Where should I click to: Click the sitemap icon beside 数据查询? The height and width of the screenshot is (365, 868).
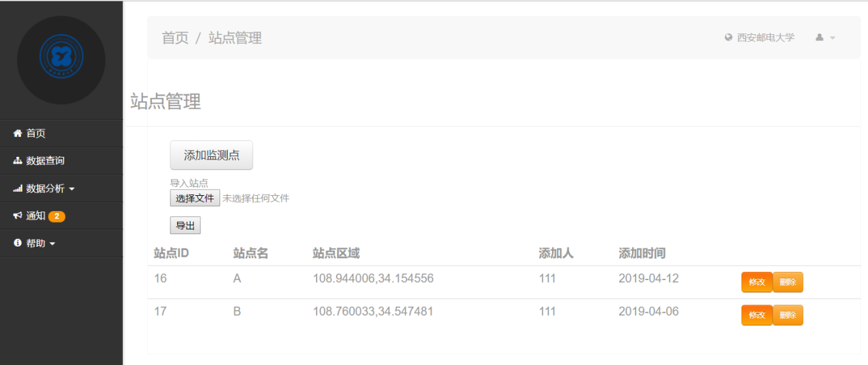tap(18, 161)
